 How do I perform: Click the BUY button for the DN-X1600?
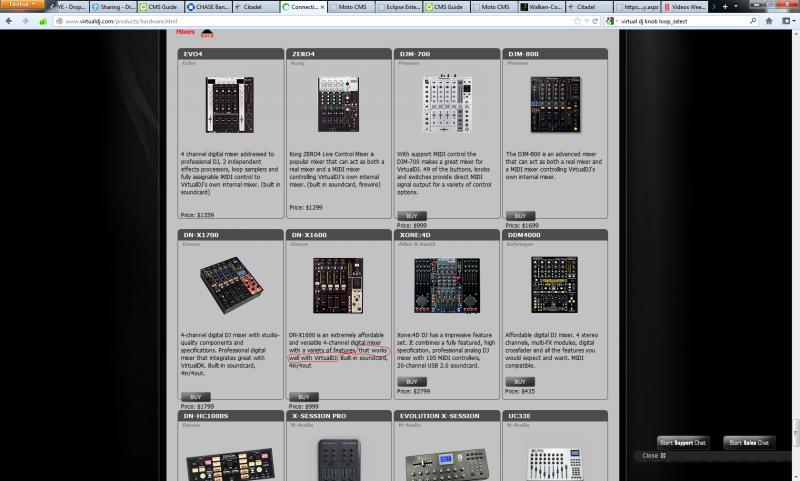(x=304, y=397)
